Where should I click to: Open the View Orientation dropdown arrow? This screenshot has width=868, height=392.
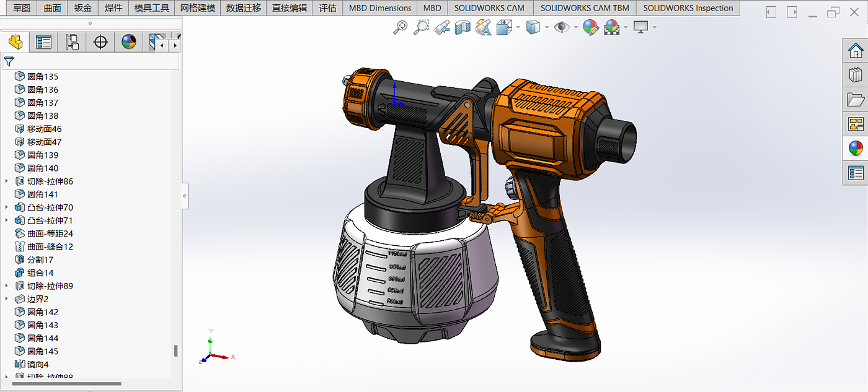pos(518,27)
